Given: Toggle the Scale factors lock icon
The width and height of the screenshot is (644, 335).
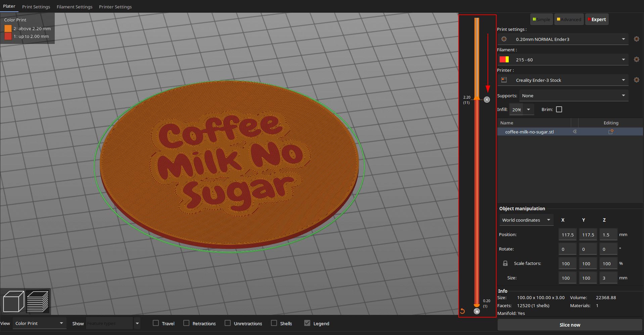Looking at the screenshot, I should coord(505,264).
